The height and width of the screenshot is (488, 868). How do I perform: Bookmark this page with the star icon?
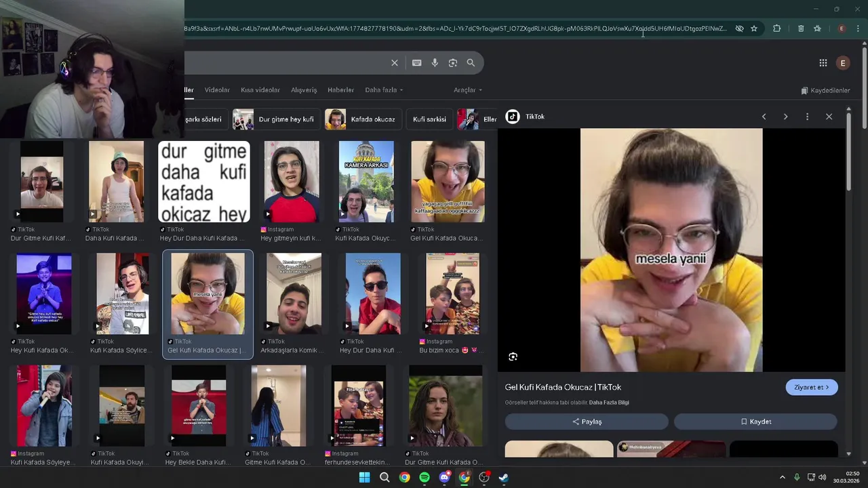pos(754,28)
